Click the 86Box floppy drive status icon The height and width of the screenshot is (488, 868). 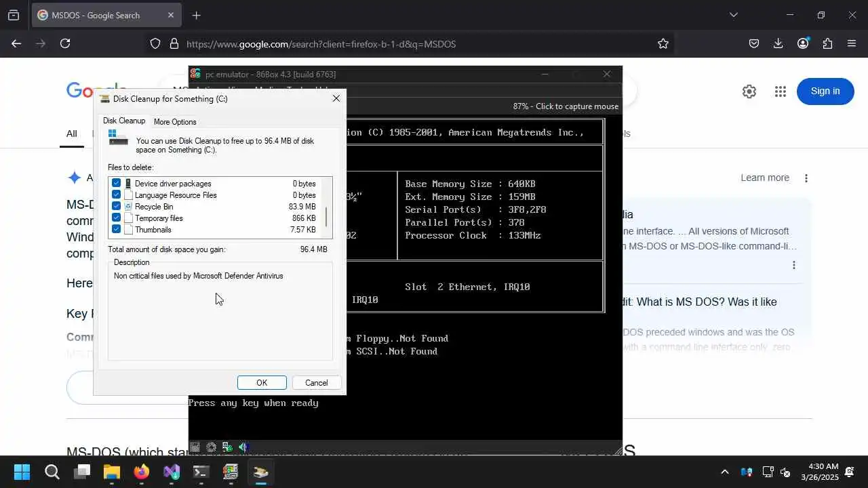click(195, 447)
